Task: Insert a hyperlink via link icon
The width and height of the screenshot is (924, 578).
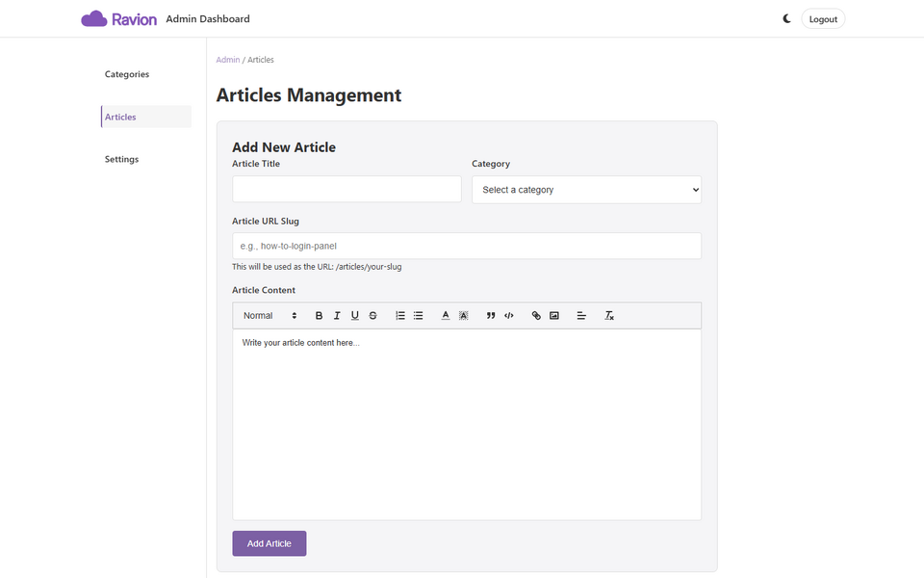Action: click(x=536, y=316)
